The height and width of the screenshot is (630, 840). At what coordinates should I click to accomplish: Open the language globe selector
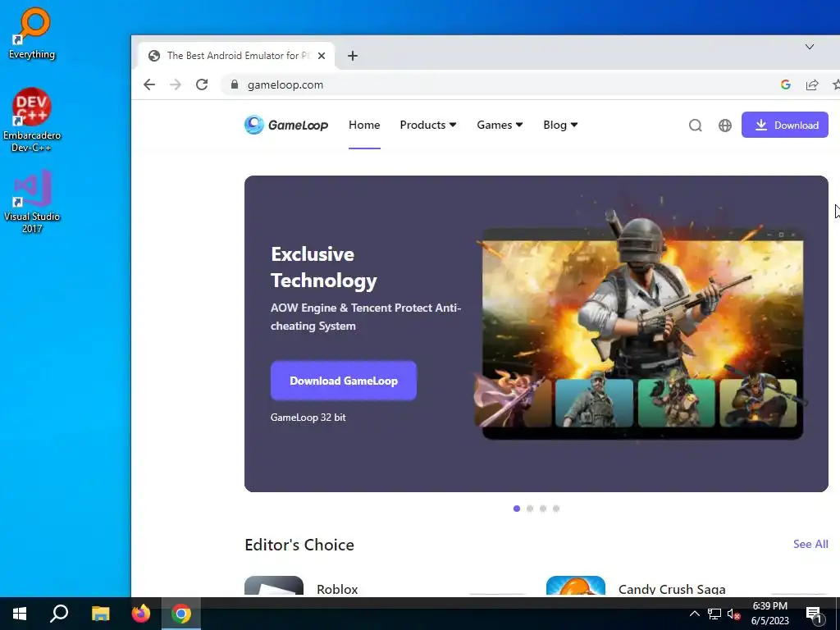coord(725,126)
